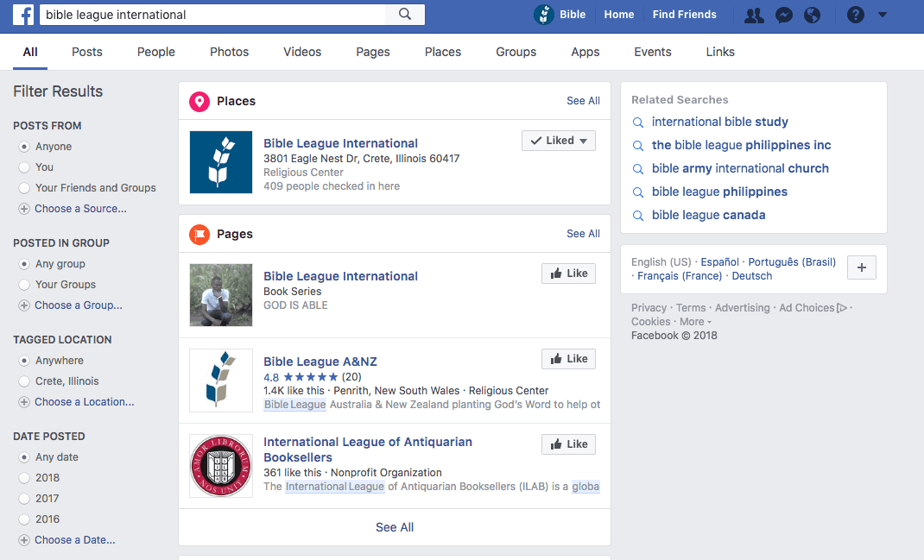Like the Bible League A&NZ page
The height and width of the screenshot is (560, 924).
[569, 359]
